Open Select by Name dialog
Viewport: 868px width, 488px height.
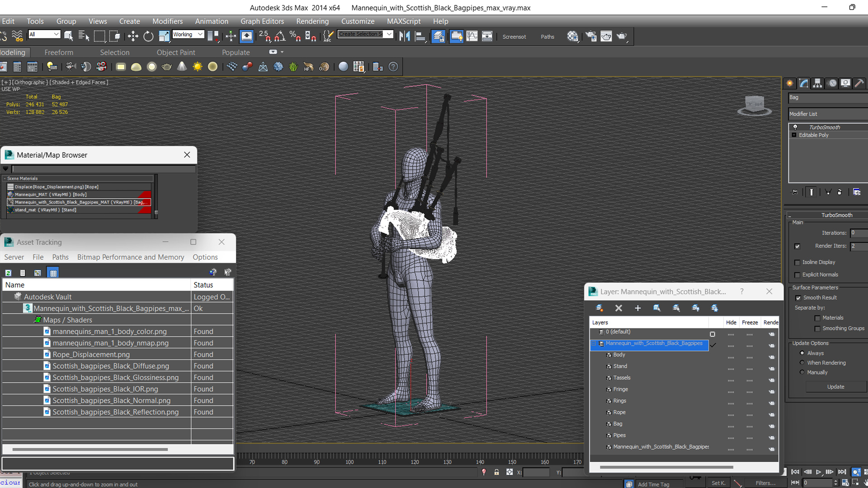tap(84, 37)
